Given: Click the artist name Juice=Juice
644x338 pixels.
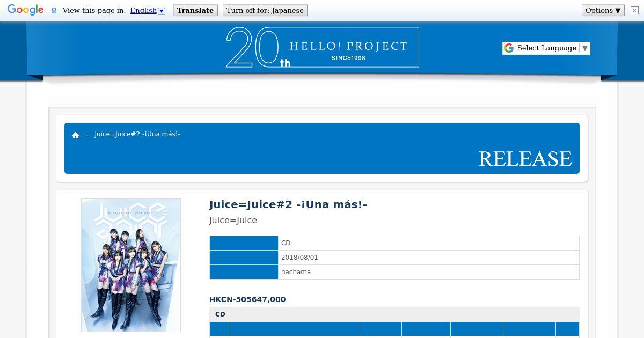Looking at the screenshot, I should click(x=233, y=220).
